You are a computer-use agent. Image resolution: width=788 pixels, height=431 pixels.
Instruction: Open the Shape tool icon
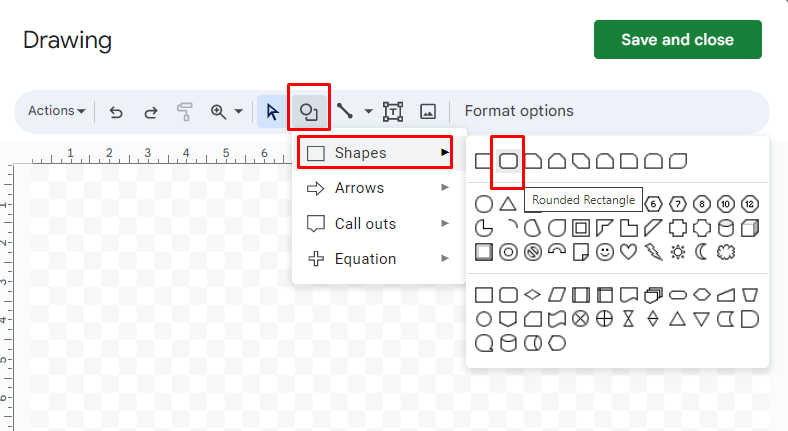309,112
